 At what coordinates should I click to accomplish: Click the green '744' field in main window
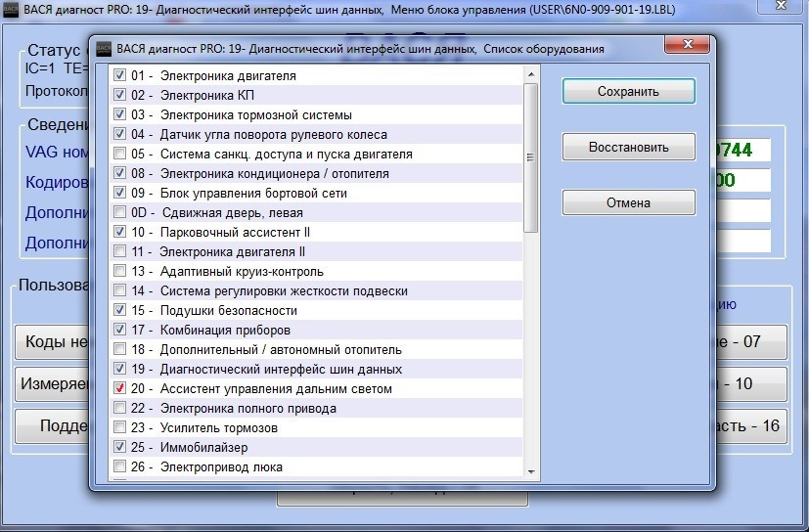click(742, 151)
